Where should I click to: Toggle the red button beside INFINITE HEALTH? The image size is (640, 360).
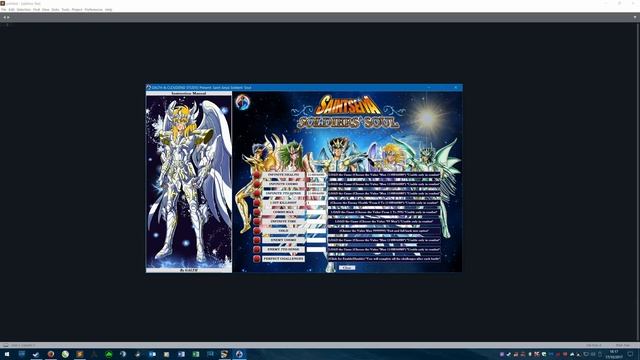point(257,175)
